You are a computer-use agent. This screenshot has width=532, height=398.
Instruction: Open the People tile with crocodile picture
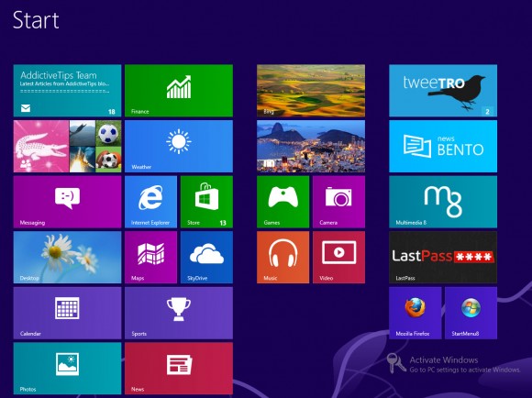click(67, 146)
